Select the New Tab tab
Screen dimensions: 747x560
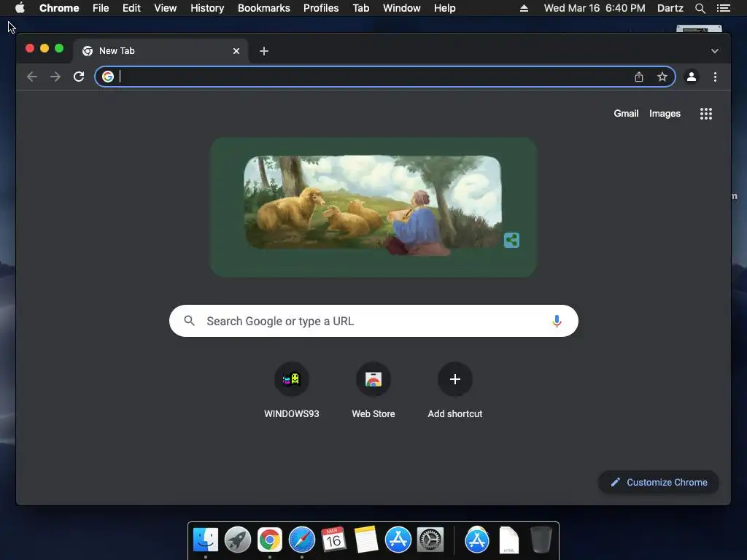pyautogui.click(x=160, y=51)
